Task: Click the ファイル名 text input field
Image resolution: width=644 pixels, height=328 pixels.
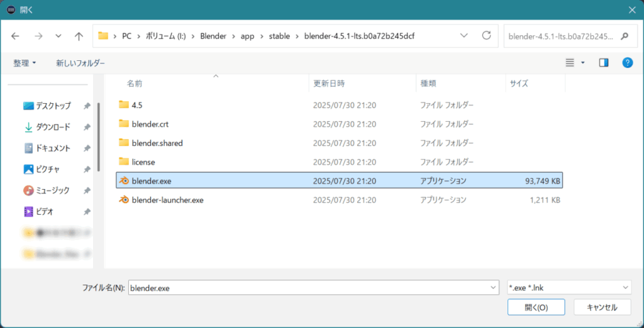Action: coord(308,288)
